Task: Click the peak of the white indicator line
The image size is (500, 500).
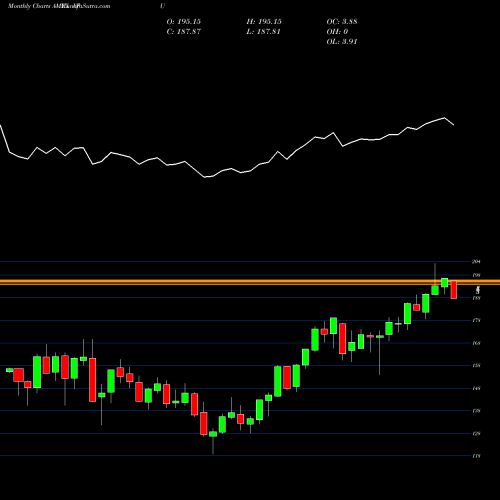Action: [x=444, y=118]
